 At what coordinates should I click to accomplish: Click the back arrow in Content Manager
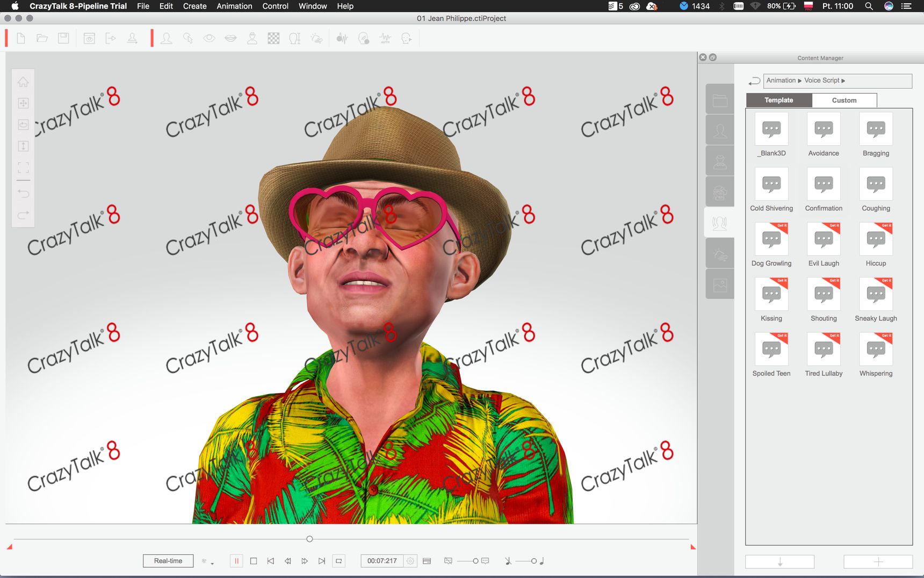[754, 81]
